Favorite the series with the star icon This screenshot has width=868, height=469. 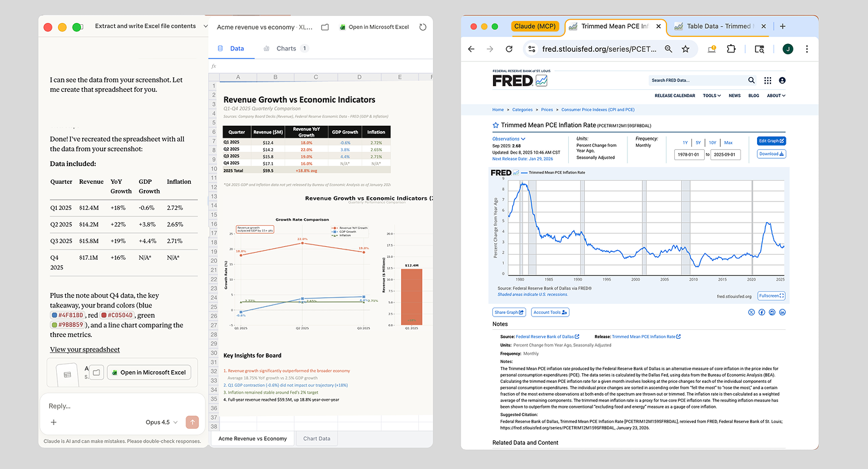tap(496, 126)
